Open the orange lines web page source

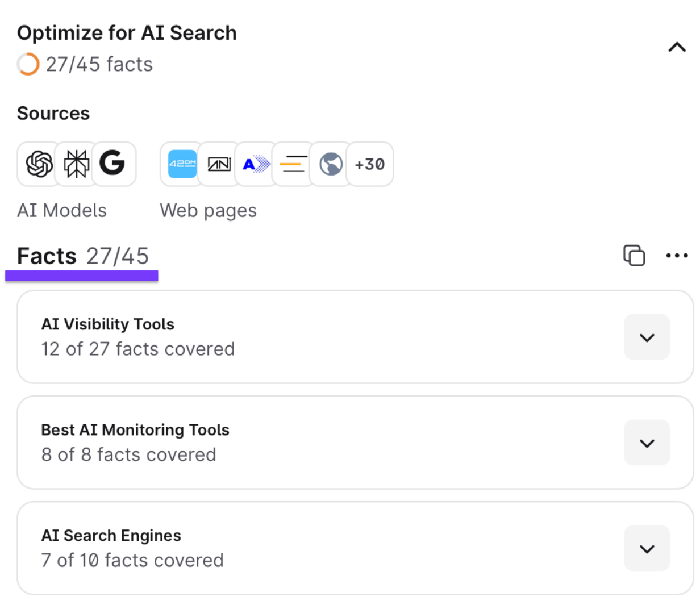tap(293, 164)
